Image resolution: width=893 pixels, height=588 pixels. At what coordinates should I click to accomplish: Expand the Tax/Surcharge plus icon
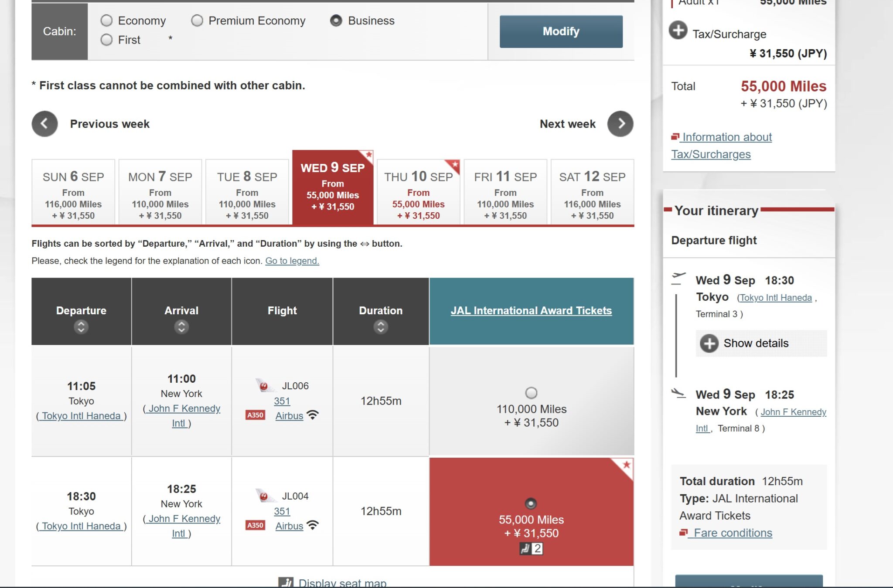coord(678,30)
